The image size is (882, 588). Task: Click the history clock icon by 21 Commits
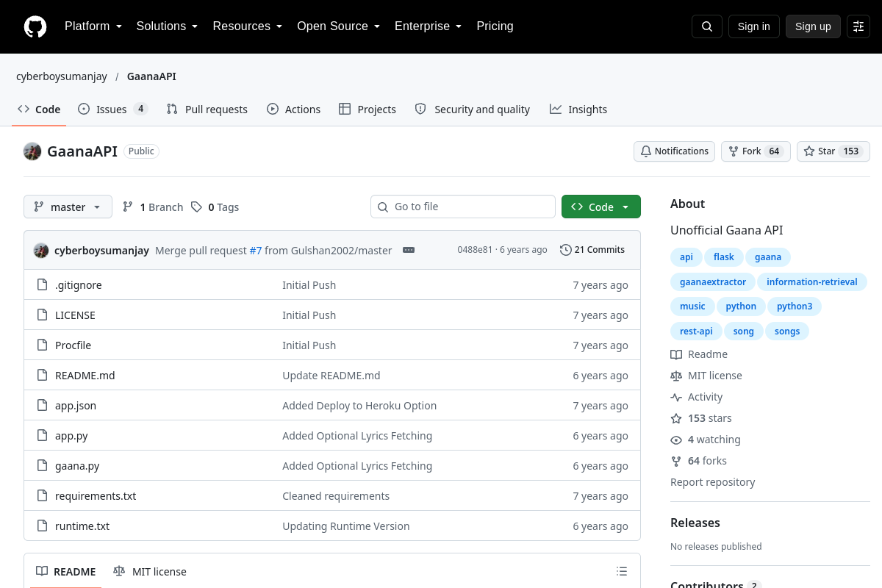[x=565, y=250]
